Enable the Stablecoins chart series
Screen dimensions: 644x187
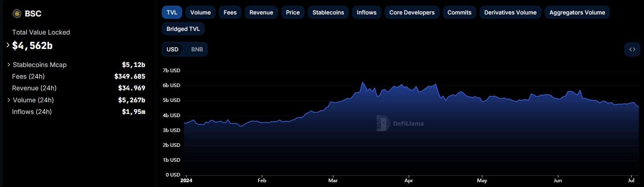328,12
